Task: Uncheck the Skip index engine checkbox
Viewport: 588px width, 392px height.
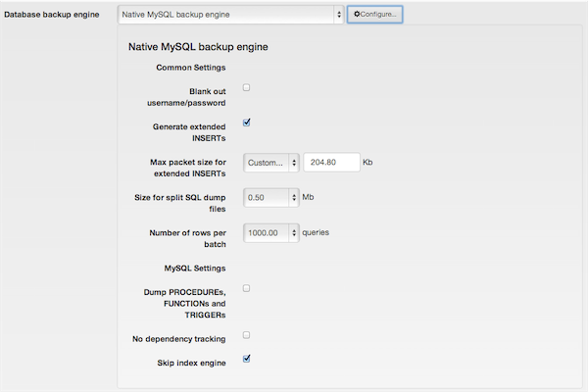Action: (x=246, y=359)
